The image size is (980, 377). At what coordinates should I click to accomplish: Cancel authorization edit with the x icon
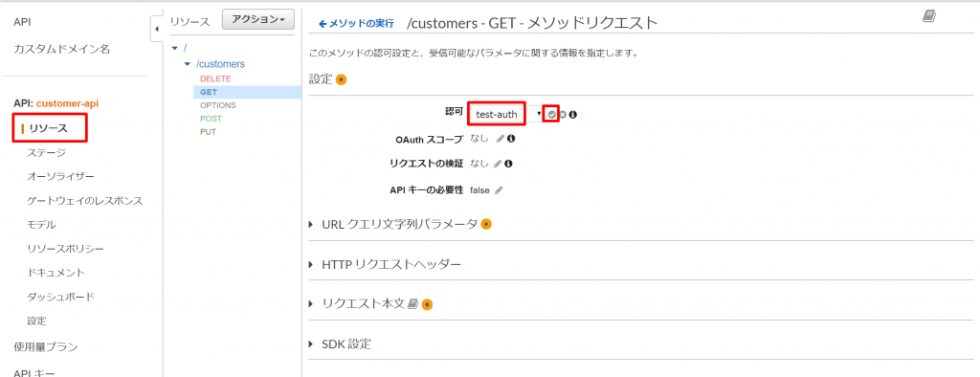(x=563, y=115)
